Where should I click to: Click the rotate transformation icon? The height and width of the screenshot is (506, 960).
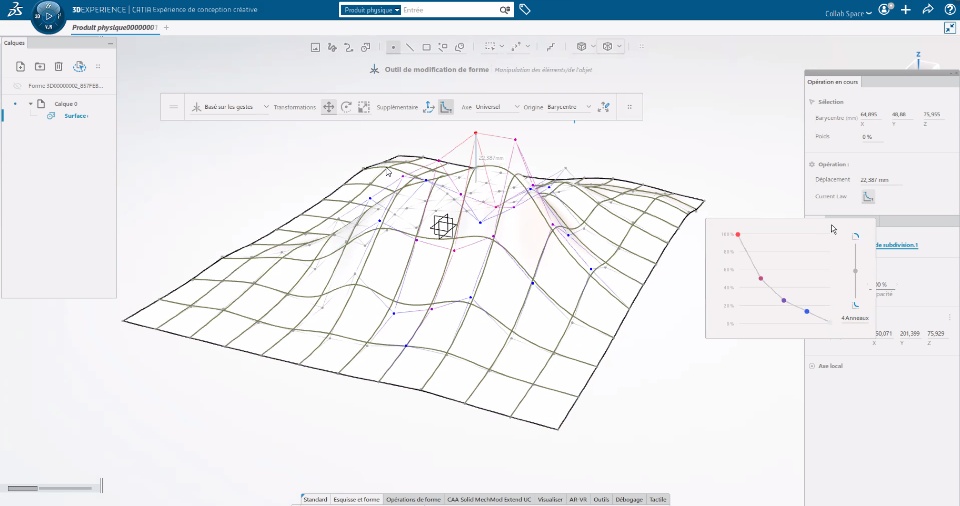point(347,107)
